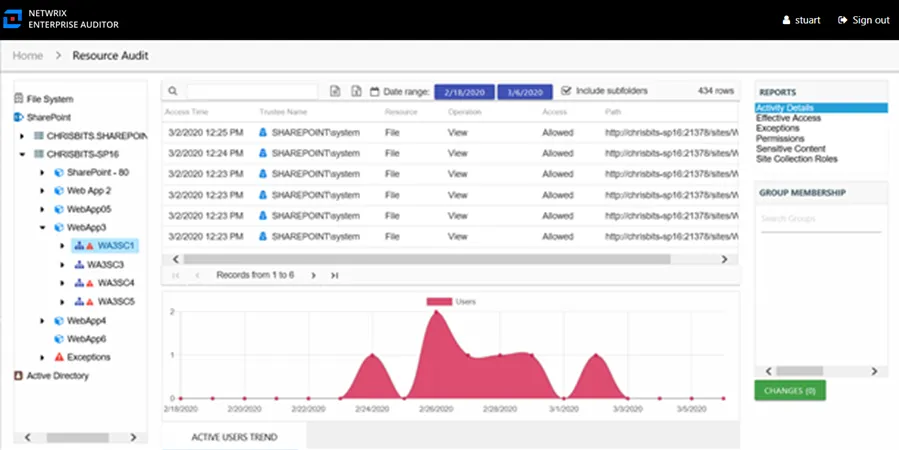
Task: Click the Netwrix Enterprise Auditor logo icon
Action: 12,19
